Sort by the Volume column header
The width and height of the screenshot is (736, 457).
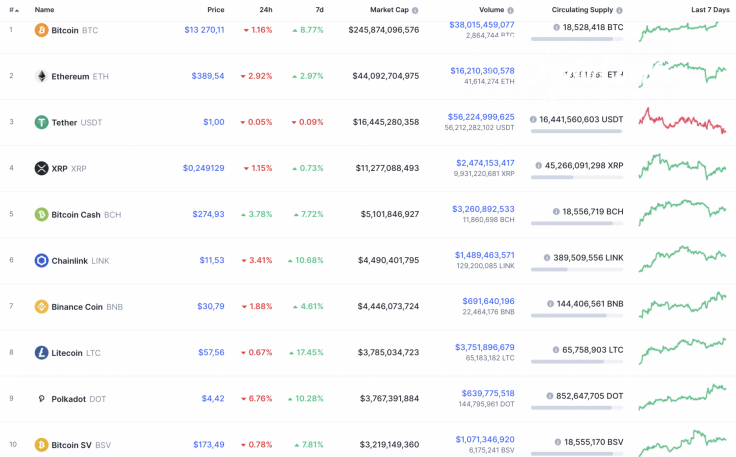pos(491,10)
